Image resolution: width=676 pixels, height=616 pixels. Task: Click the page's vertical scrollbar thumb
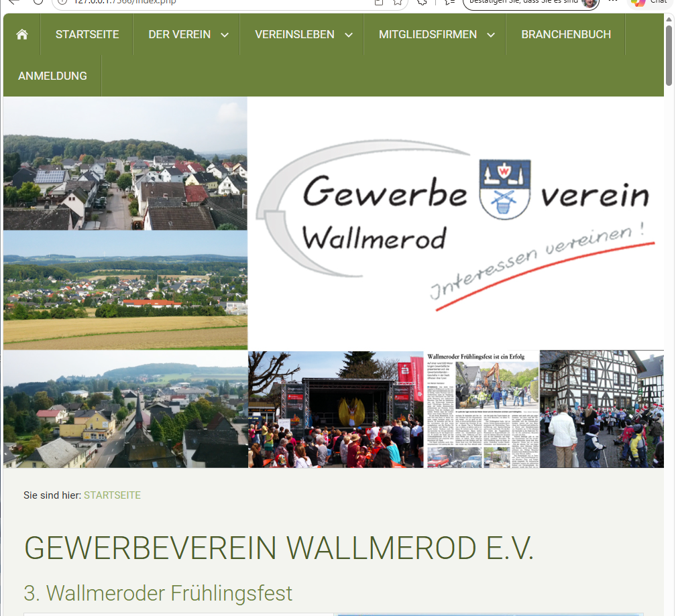click(669, 55)
